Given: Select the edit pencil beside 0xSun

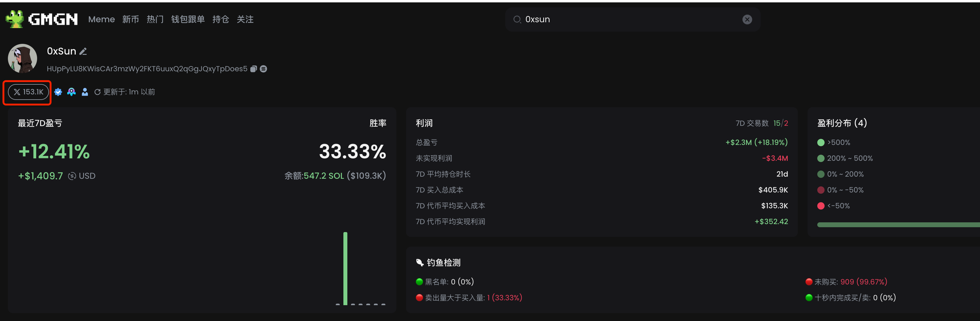Looking at the screenshot, I should click(83, 51).
